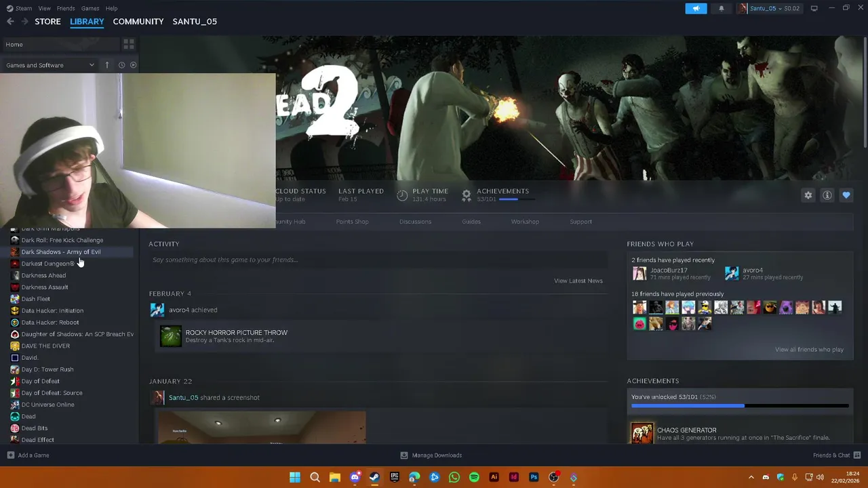Open Epic Games Launcher from taskbar

pos(395,477)
